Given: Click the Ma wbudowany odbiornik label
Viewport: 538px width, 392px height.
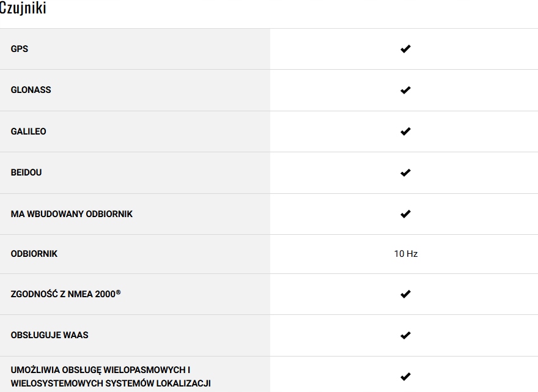Looking at the screenshot, I should [72, 214].
